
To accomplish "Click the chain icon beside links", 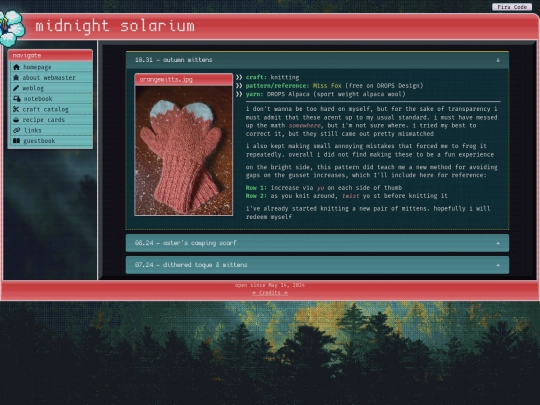I will [17, 130].
